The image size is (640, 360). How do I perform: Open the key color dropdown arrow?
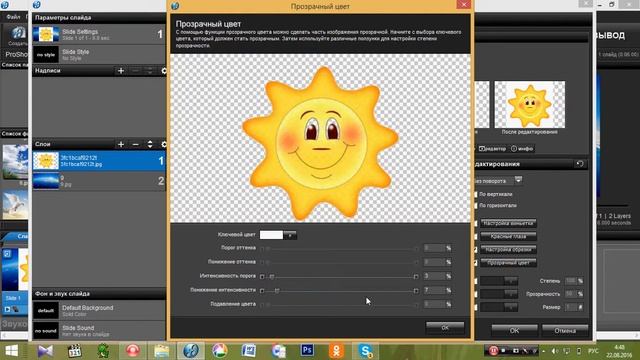290,235
